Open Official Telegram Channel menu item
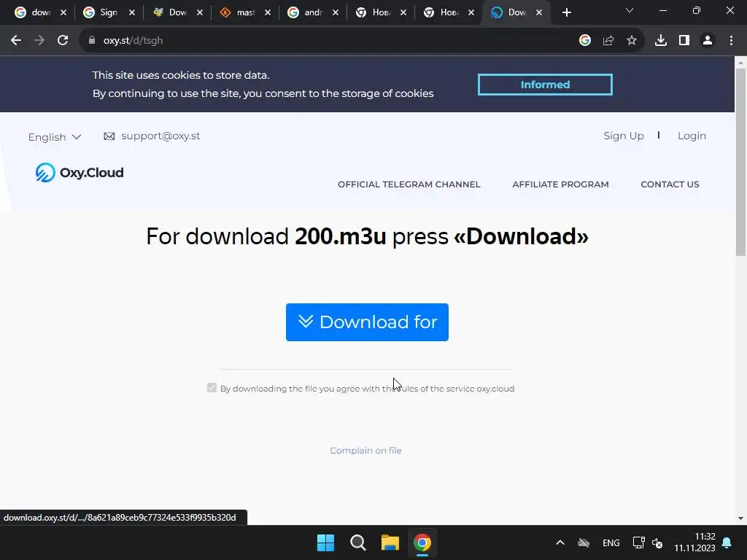 409,184
